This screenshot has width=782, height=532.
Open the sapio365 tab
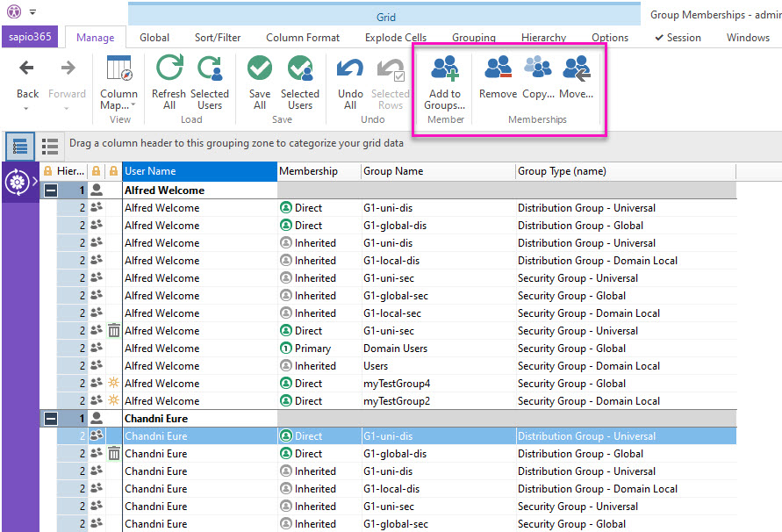pos(30,37)
